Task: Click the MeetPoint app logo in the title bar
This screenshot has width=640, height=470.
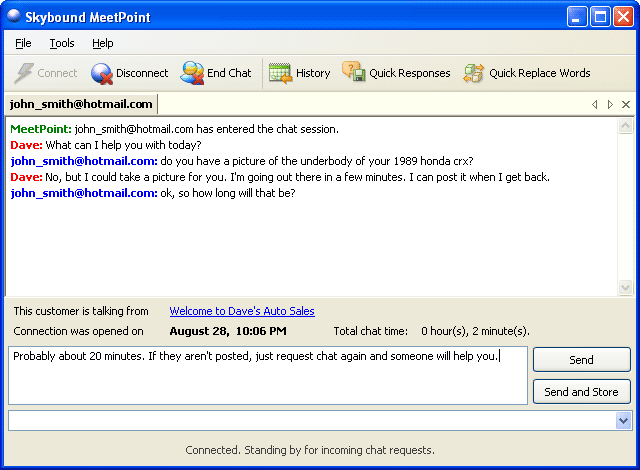Action: [x=14, y=16]
